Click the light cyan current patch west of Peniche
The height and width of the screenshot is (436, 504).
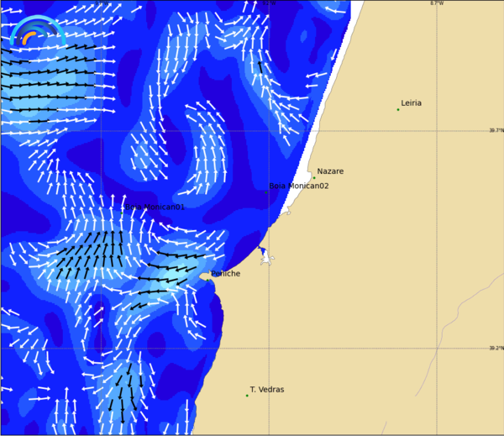click(186, 277)
